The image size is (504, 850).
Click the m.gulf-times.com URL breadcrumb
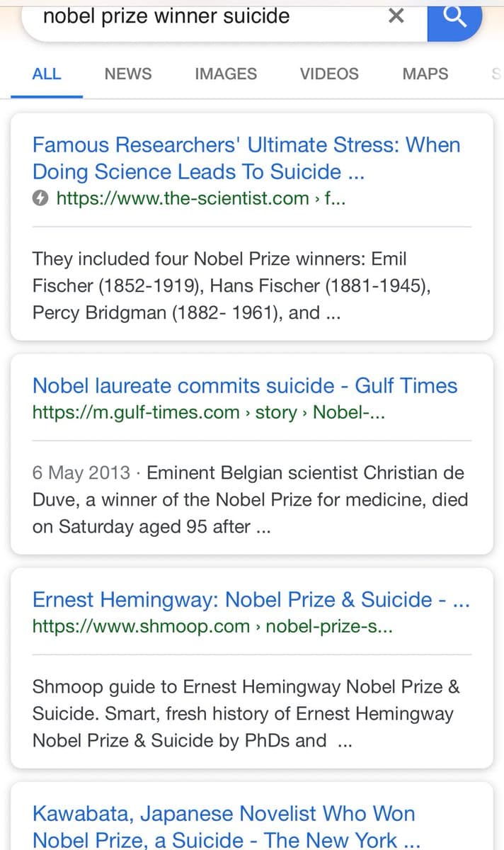(x=208, y=412)
